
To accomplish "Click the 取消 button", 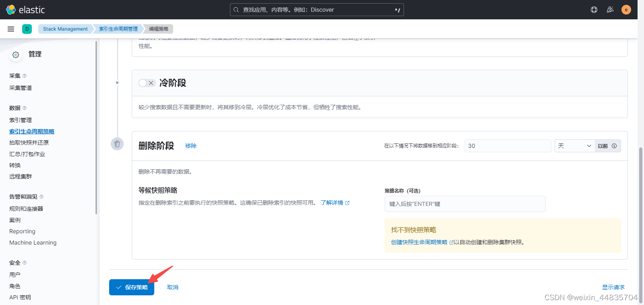I will (x=173, y=287).
